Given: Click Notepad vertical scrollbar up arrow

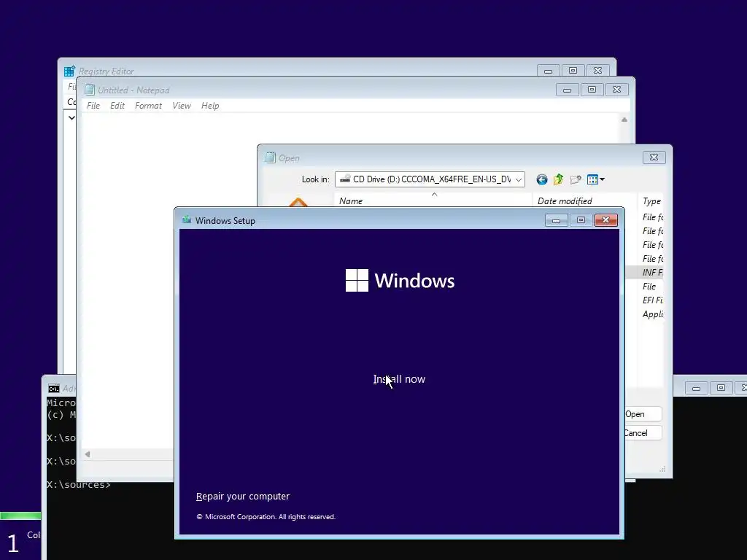Looking at the screenshot, I should click(624, 120).
